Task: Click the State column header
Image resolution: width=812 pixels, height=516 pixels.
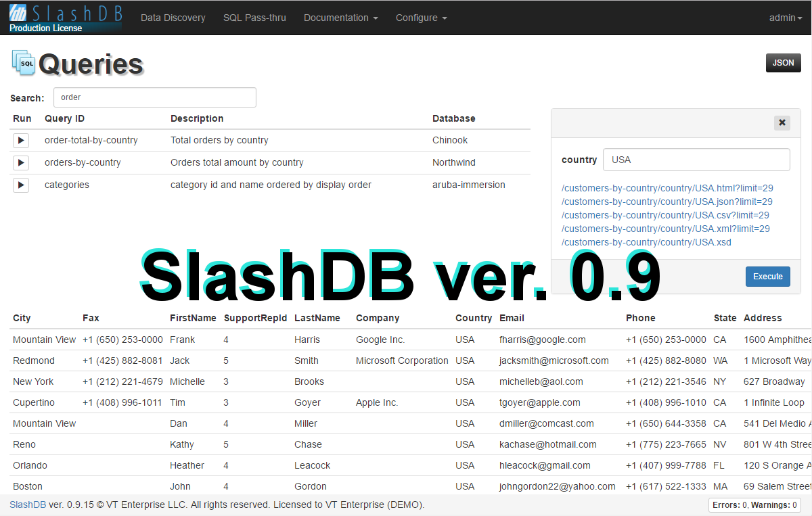Action: pyautogui.click(x=725, y=319)
